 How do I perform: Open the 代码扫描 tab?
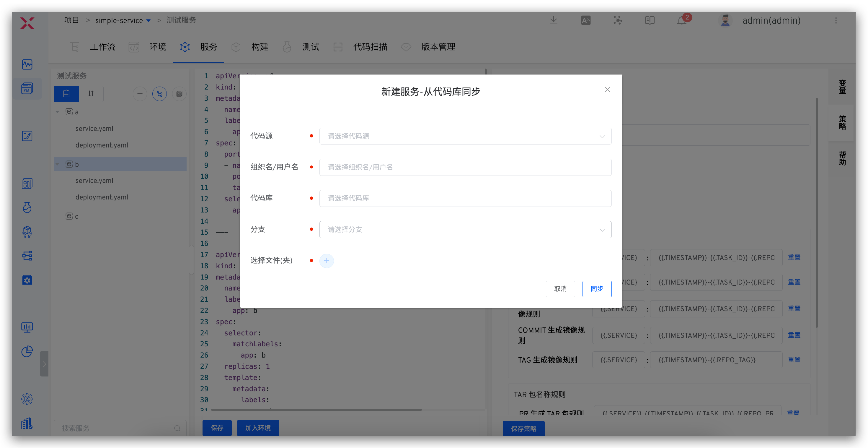[360, 47]
